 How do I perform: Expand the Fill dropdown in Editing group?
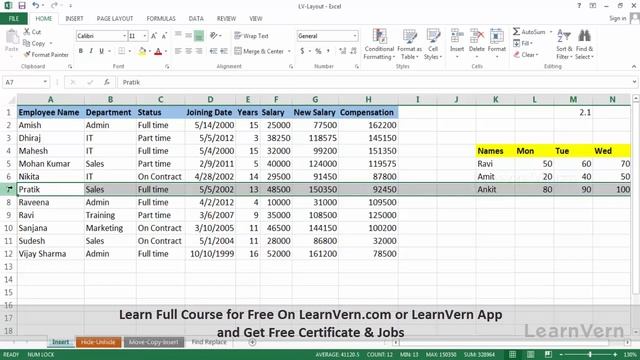(531, 43)
